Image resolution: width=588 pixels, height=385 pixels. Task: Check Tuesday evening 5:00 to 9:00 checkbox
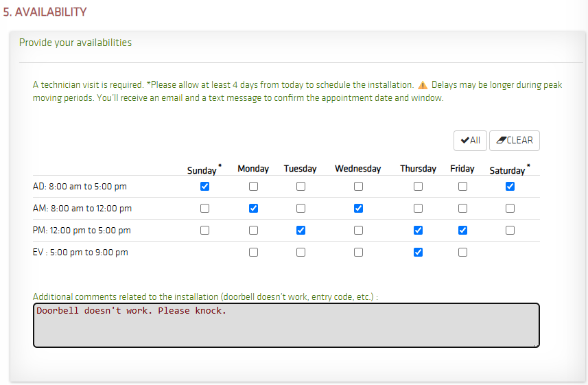[301, 252]
